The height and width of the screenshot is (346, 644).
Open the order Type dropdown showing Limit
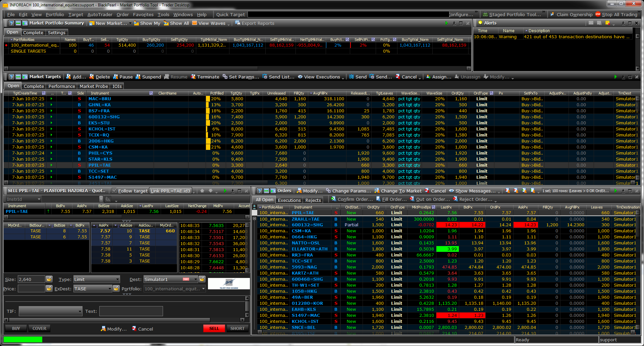(97, 279)
